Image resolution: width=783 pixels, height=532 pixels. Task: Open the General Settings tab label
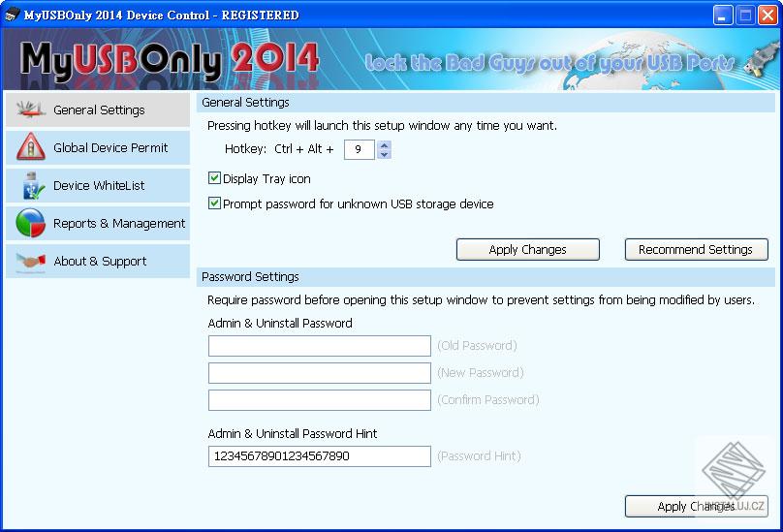(99, 110)
